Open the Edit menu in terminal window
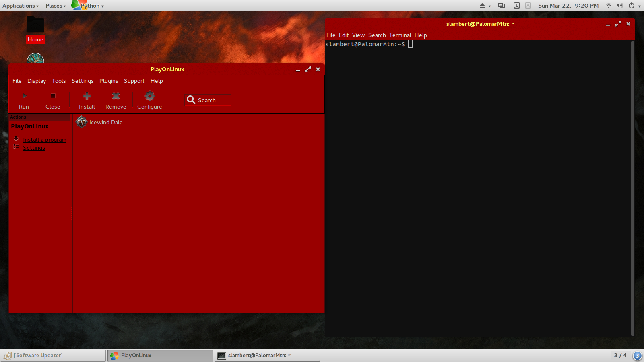The image size is (644, 362). (x=344, y=35)
